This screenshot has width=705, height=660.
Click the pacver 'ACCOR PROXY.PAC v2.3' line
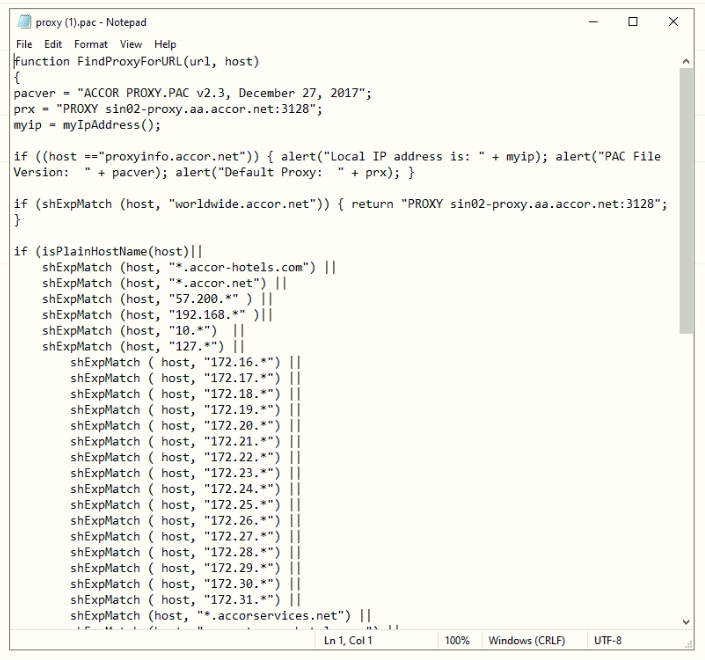coord(192,93)
